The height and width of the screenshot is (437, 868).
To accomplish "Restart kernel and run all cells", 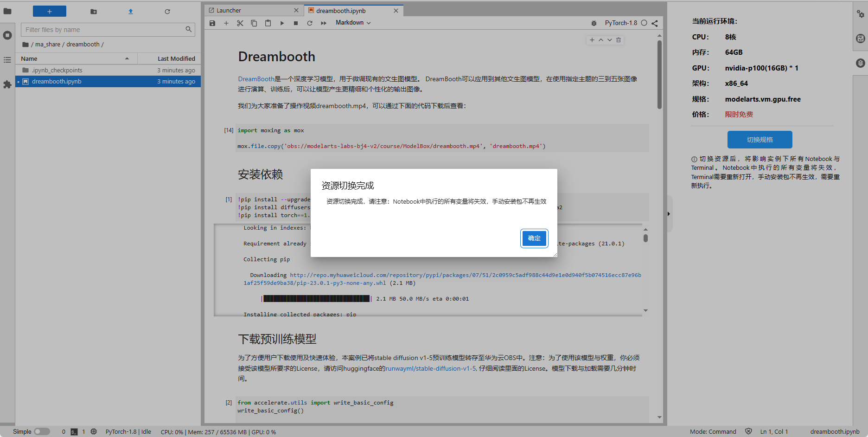I will (324, 23).
